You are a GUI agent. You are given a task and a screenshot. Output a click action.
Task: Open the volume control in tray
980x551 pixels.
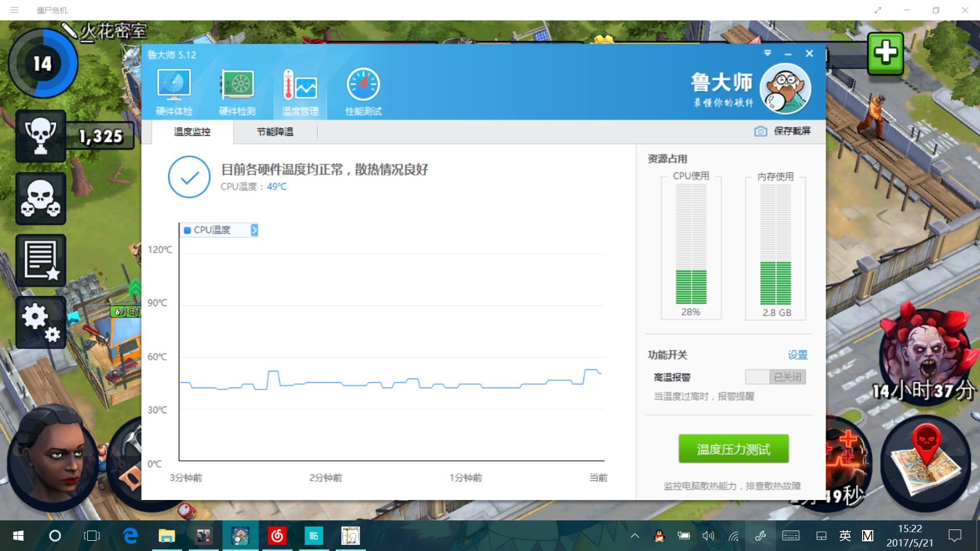[708, 536]
